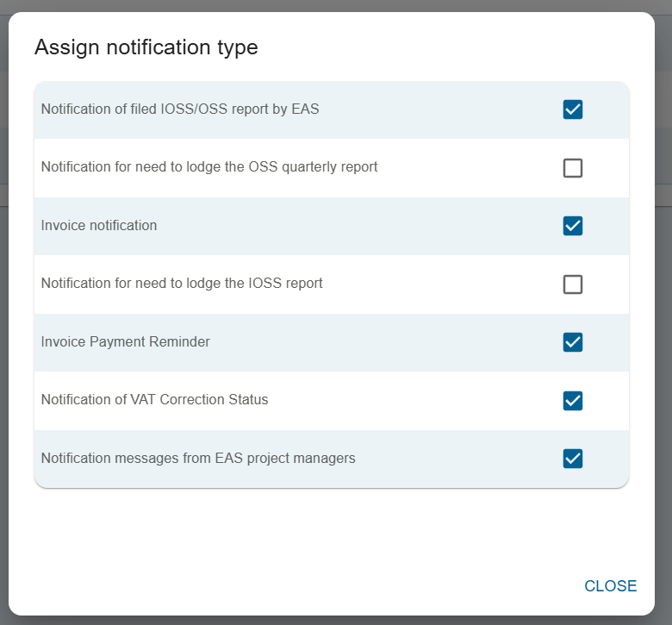
Task: Enable the OSS quarterly report notification checkbox
Action: pos(573,168)
